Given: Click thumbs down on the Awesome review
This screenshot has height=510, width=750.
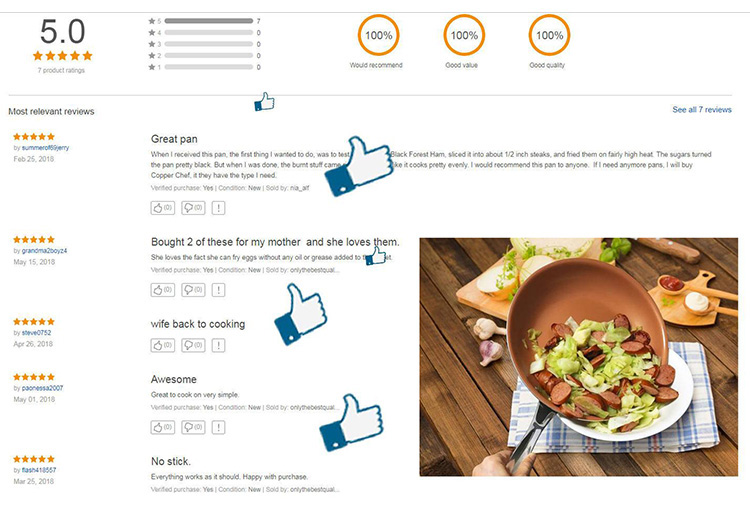Looking at the screenshot, I should (x=193, y=427).
